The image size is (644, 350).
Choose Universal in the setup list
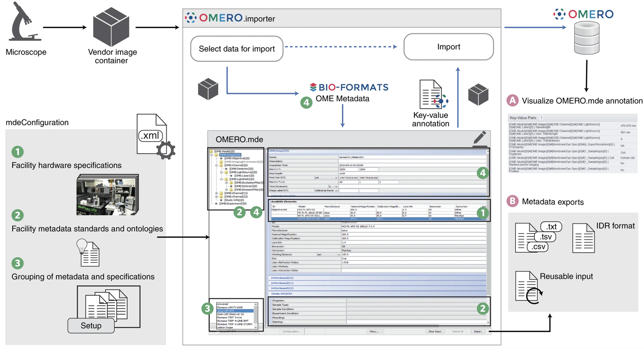pyautogui.click(x=235, y=304)
